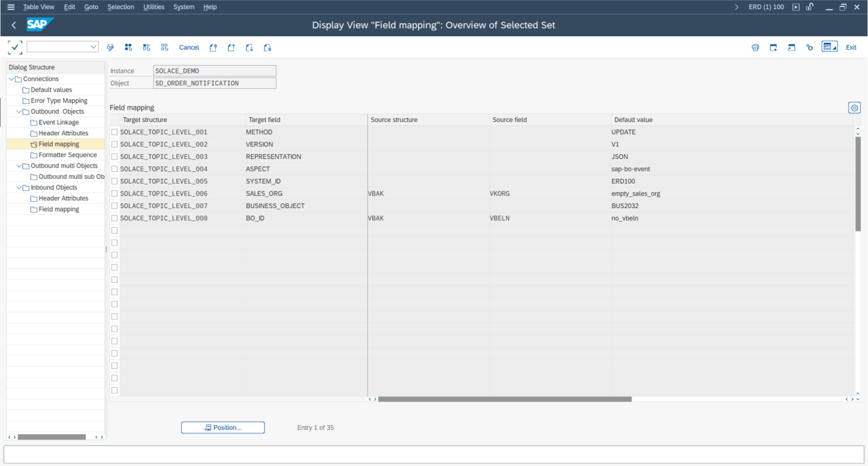Image resolution: width=868 pixels, height=466 pixels.
Task: Switch to change mode with the pencil icon
Action: pos(110,48)
